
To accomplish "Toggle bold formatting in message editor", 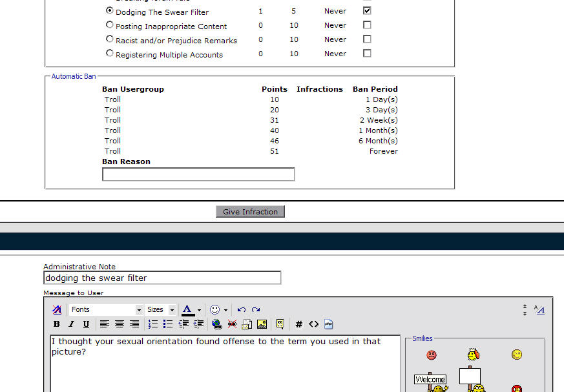I will pyautogui.click(x=57, y=324).
